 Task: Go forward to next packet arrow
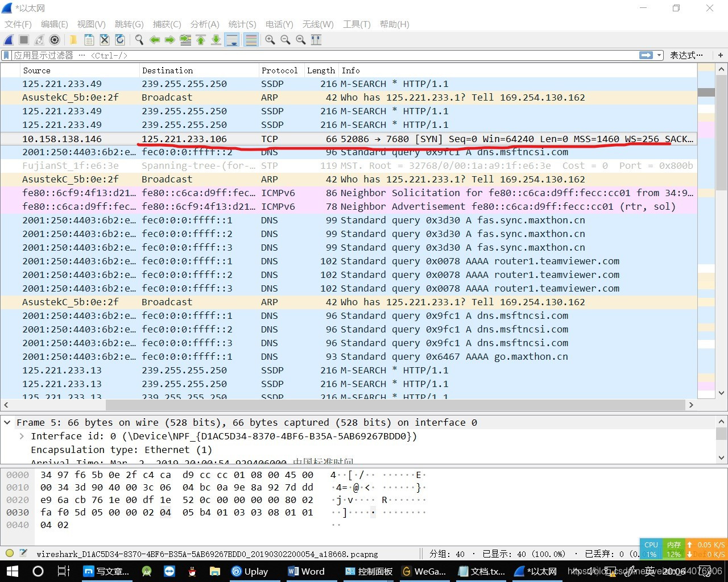click(x=169, y=40)
